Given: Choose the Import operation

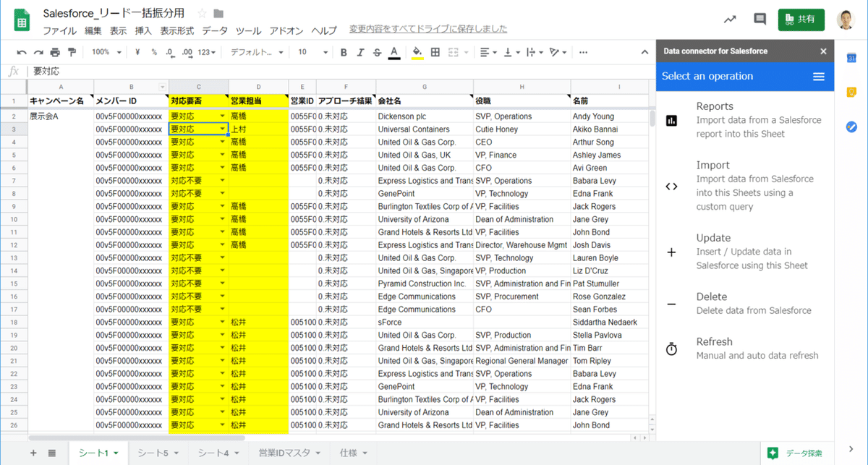Looking at the screenshot, I should click(x=745, y=186).
